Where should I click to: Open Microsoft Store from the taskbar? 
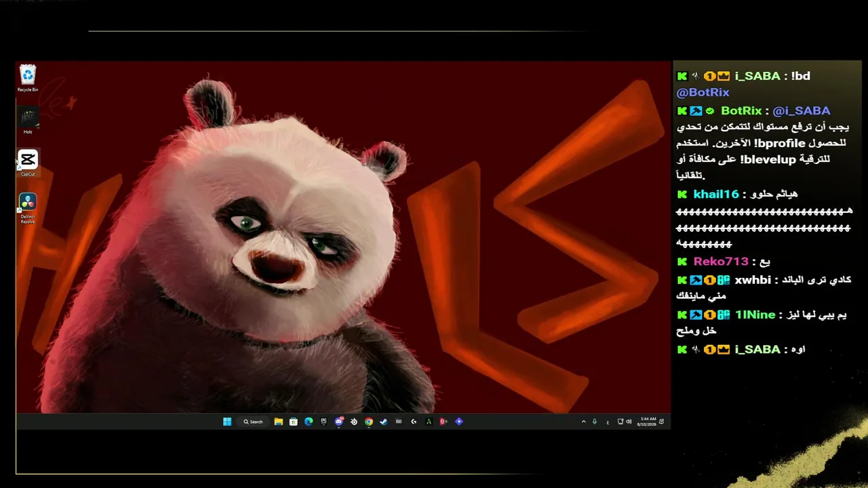[x=293, y=422]
